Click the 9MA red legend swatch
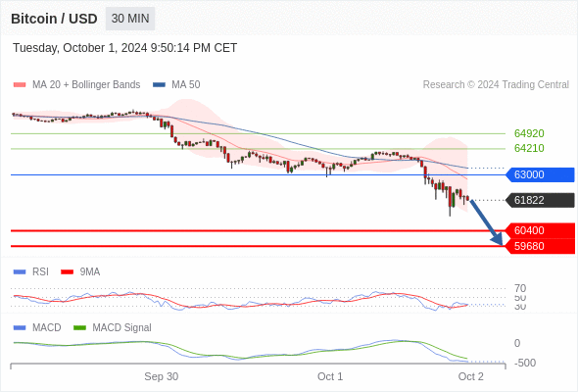The height and width of the screenshot is (392, 578). point(67,272)
